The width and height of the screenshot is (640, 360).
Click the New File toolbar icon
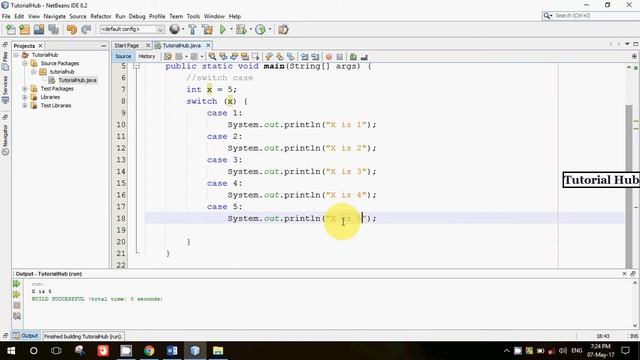point(11,29)
